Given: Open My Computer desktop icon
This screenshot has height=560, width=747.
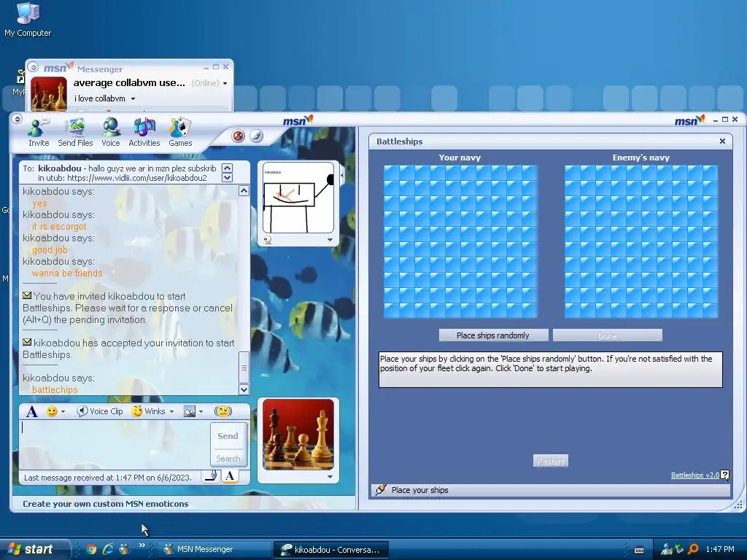Looking at the screenshot, I should click(x=28, y=20).
